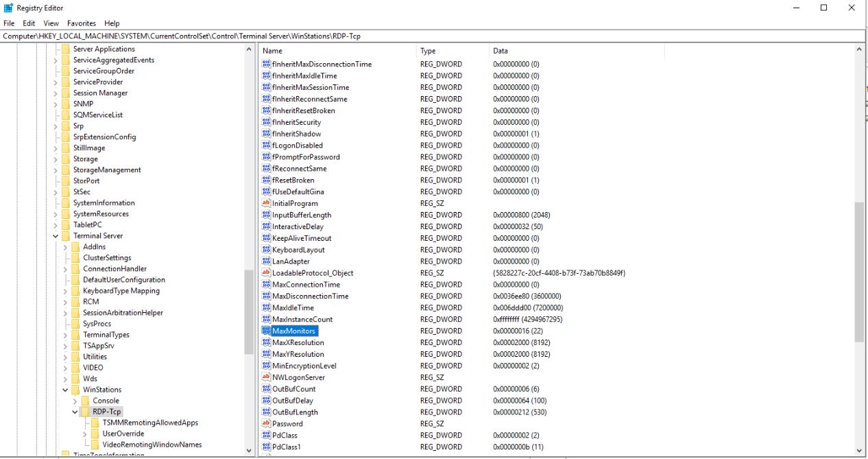This screenshot has height=459, width=868.
Task: Click the DWORD icon next to MinEncryptionLevel
Action: click(265, 366)
